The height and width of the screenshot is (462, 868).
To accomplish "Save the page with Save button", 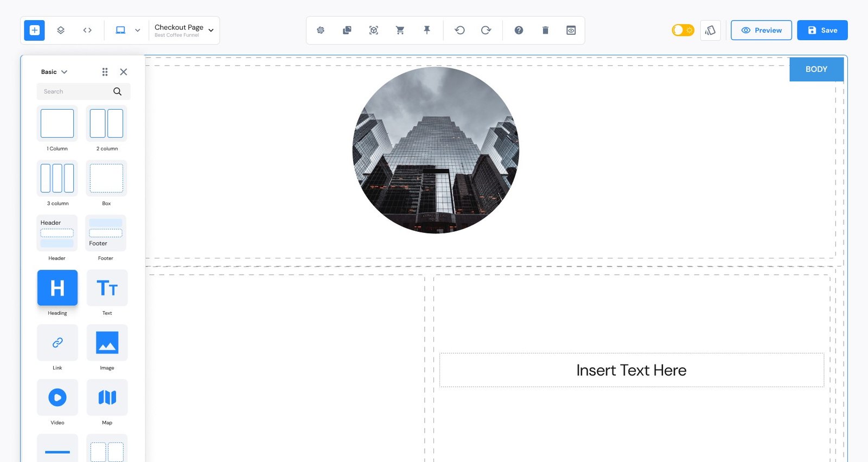I will (822, 30).
